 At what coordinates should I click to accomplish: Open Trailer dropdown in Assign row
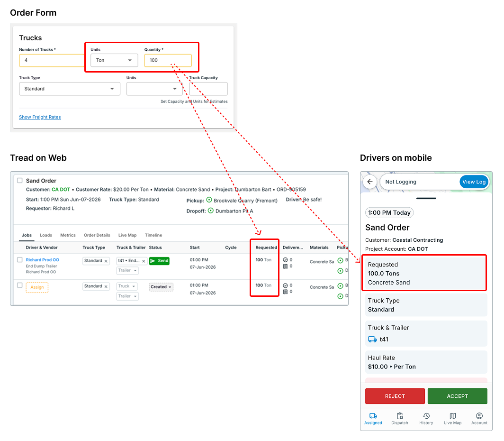(x=127, y=296)
